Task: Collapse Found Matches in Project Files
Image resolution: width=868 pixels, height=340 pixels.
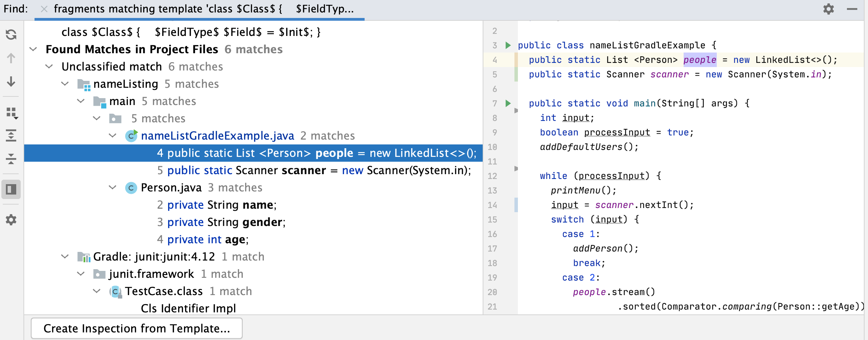Action: click(x=33, y=49)
